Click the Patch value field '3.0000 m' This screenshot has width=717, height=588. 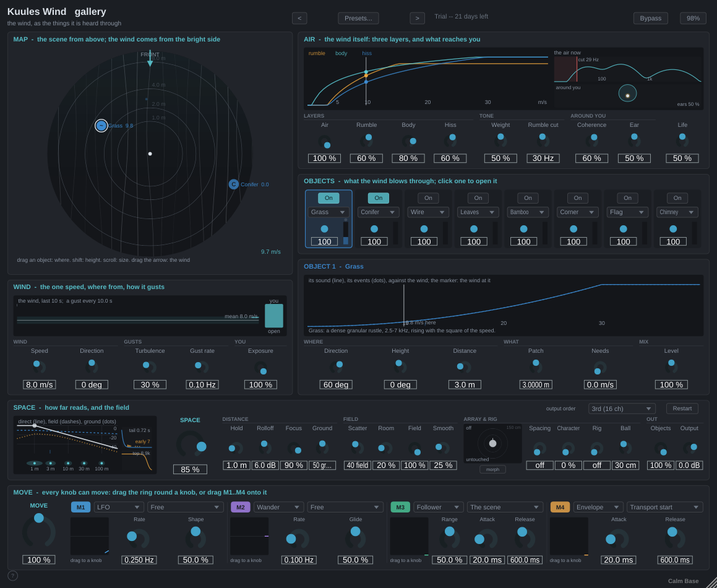(x=536, y=385)
